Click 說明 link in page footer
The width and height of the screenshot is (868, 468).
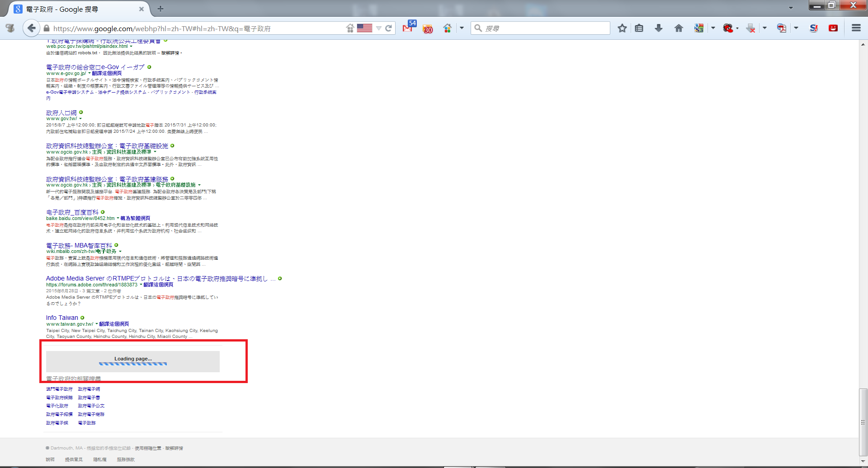(x=50, y=459)
